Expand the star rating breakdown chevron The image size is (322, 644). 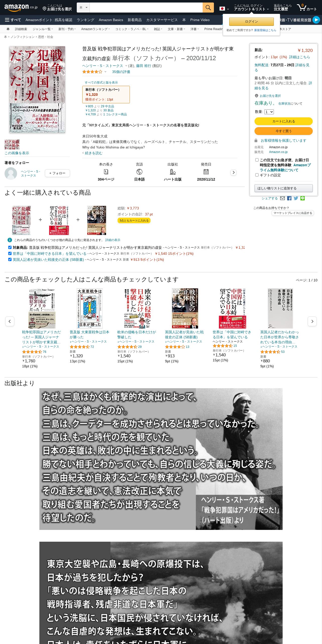pos(105,72)
